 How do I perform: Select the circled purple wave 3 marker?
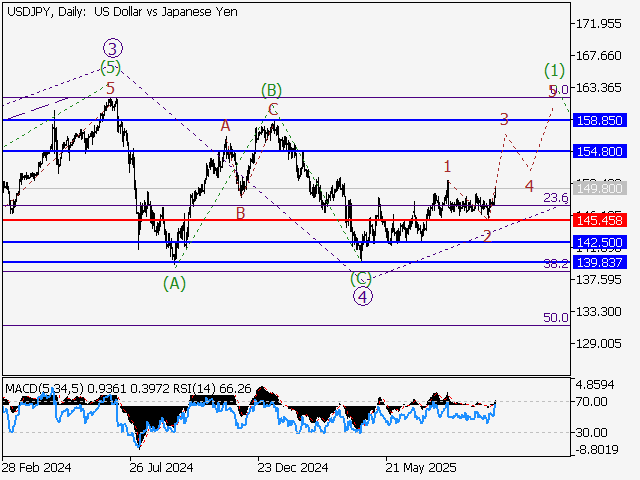click(x=113, y=48)
